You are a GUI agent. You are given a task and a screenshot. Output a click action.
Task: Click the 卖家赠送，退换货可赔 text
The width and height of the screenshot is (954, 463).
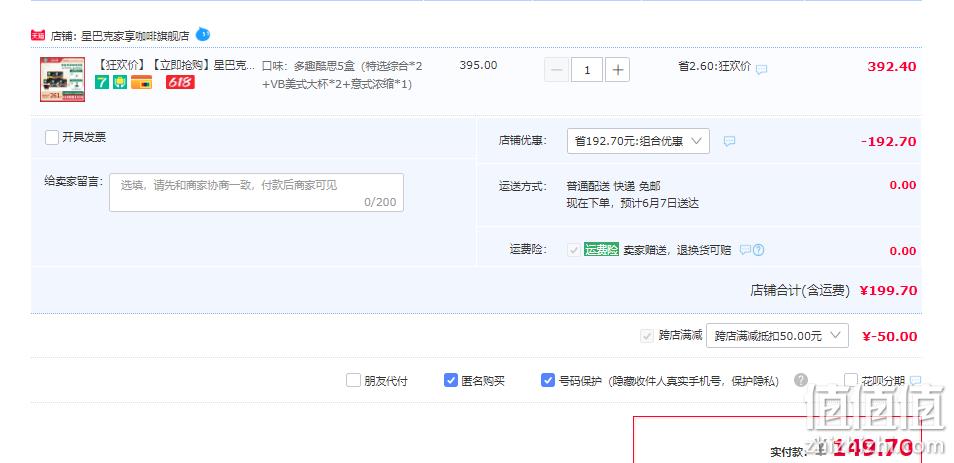(677, 250)
